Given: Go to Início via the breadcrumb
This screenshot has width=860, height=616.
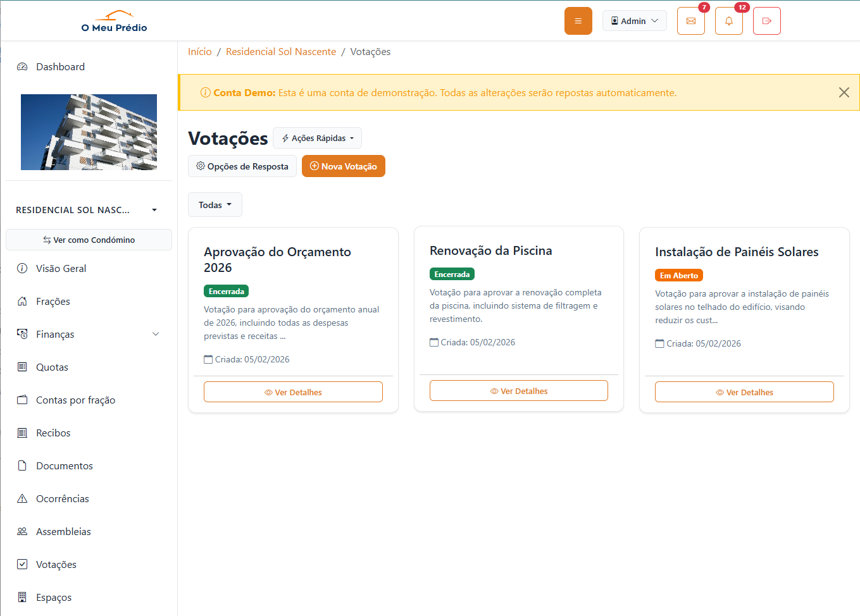Looking at the screenshot, I should click(199, 51).
